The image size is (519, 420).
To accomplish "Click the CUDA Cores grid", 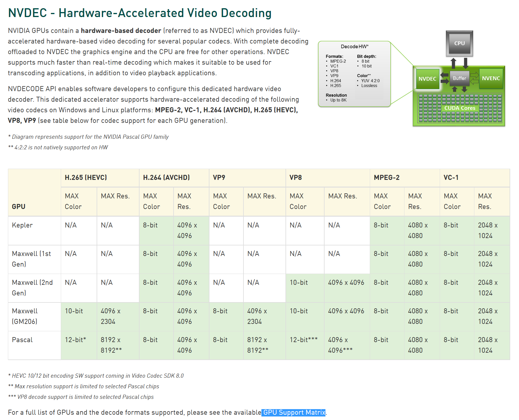I will 460,108.
